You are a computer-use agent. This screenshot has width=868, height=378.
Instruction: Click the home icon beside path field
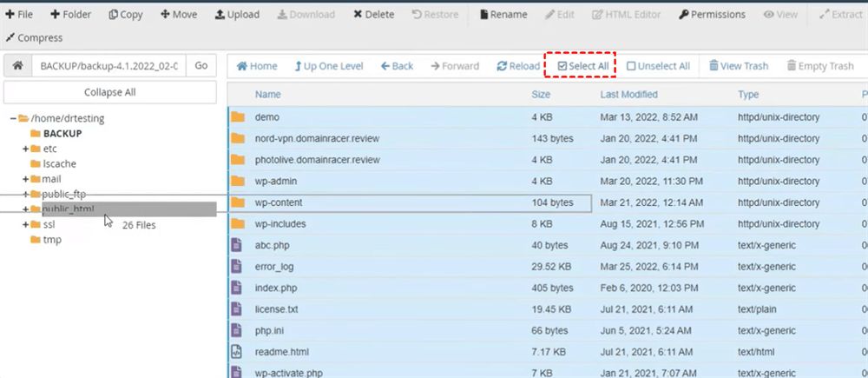click(x=17, y=65)
